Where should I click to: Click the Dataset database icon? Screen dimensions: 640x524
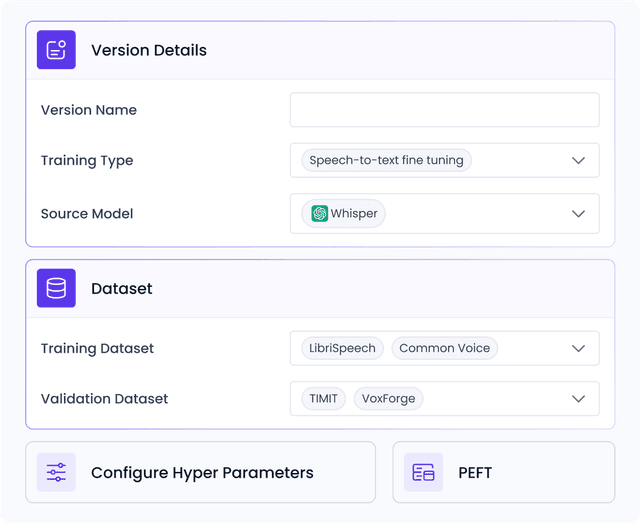click(56, 288)
